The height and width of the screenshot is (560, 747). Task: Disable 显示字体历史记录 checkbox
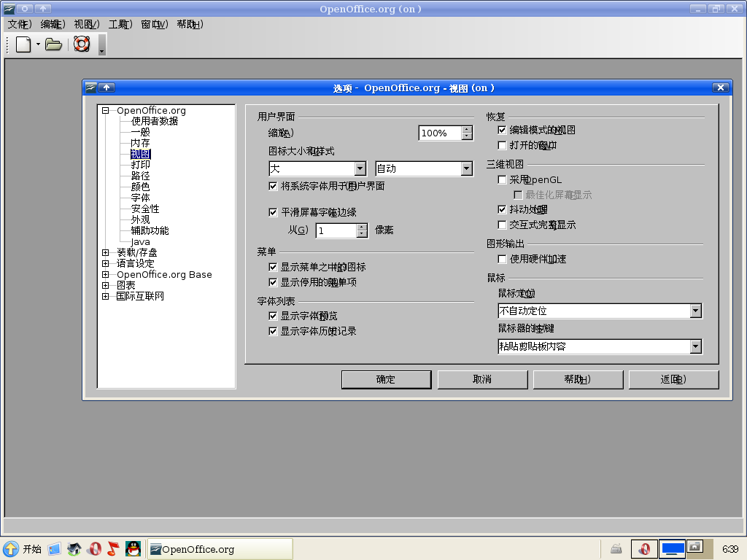click(x=273, y=331)
